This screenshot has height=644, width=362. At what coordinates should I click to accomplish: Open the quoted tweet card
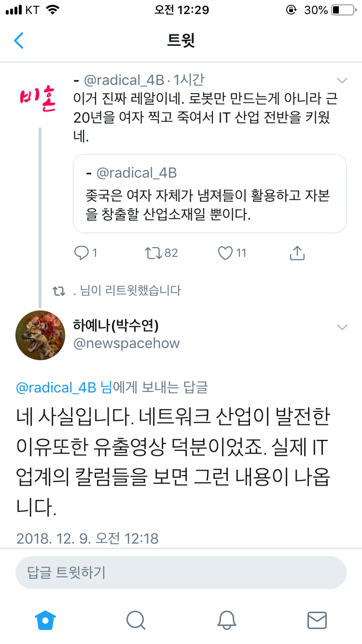click(209, 194)
